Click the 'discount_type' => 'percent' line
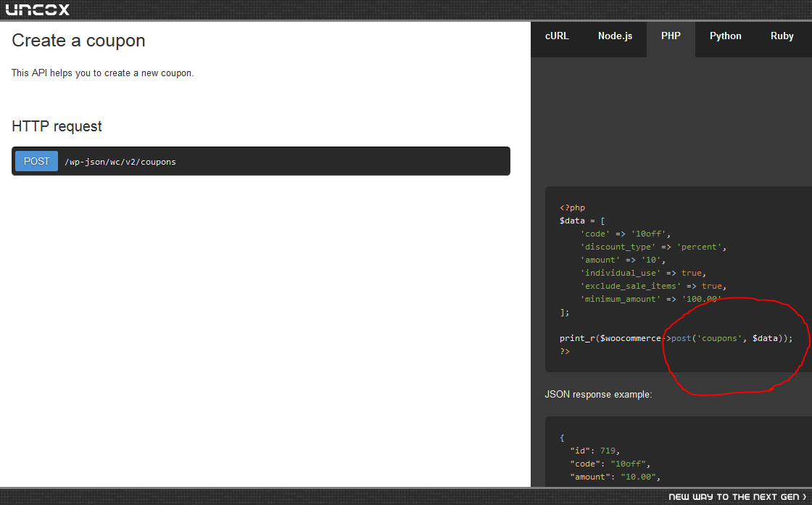Viewport: 812px width, 505px height. point(653,247)
